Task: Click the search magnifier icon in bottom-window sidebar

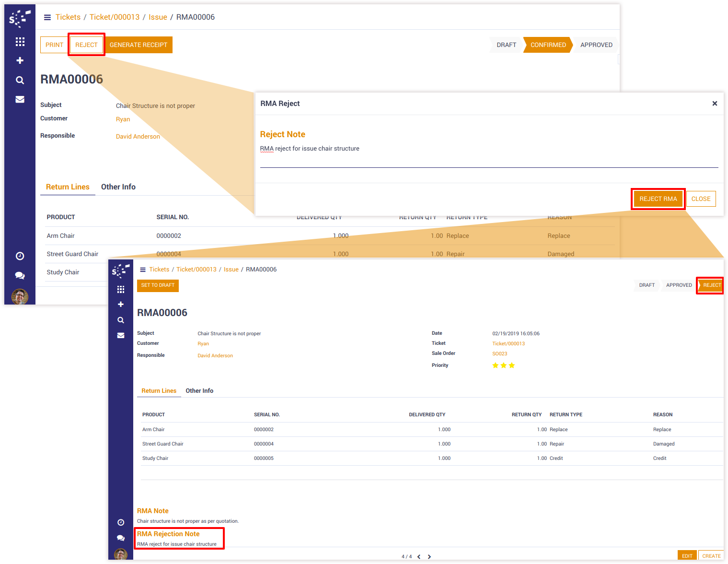Action: click(121, 320)
